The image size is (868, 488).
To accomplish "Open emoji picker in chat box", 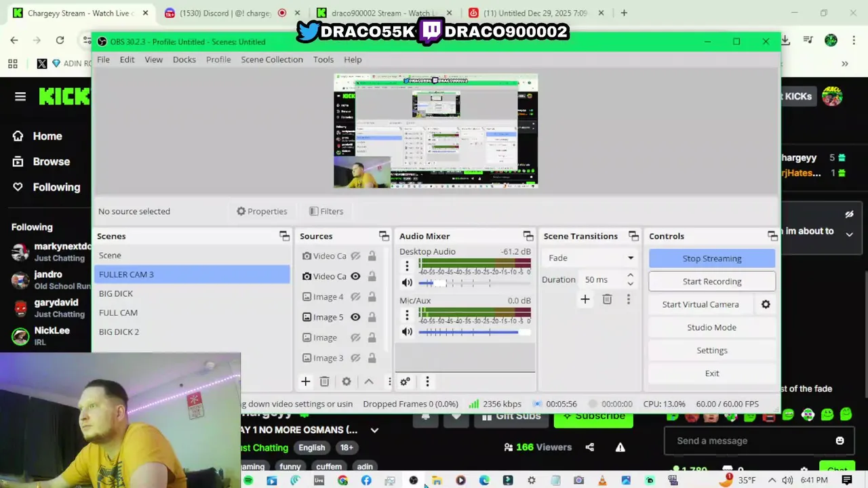I will click(840, 441).
